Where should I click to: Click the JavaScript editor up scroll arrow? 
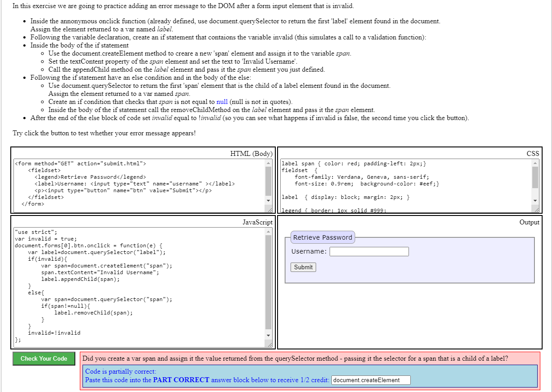click(x=269, y=232)
